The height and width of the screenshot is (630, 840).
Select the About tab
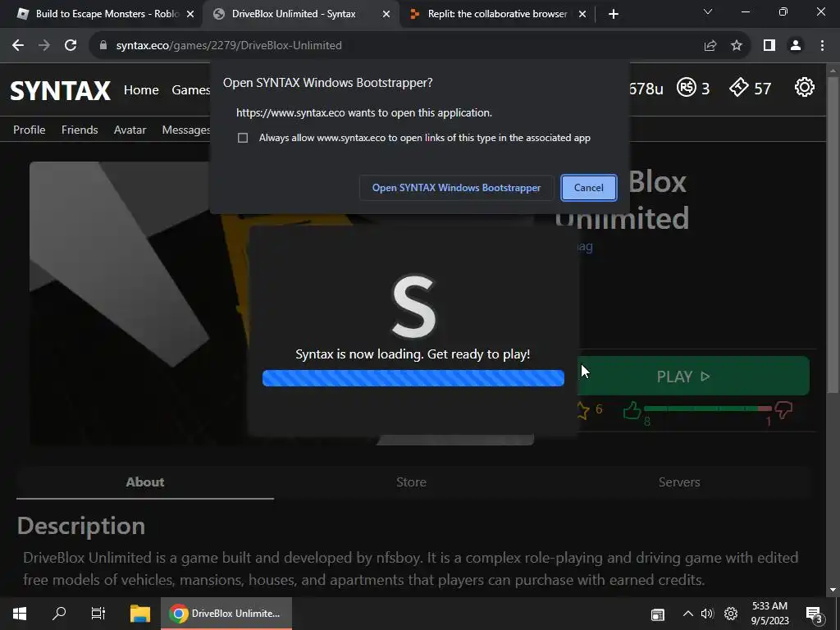click(x=145, y=482)
